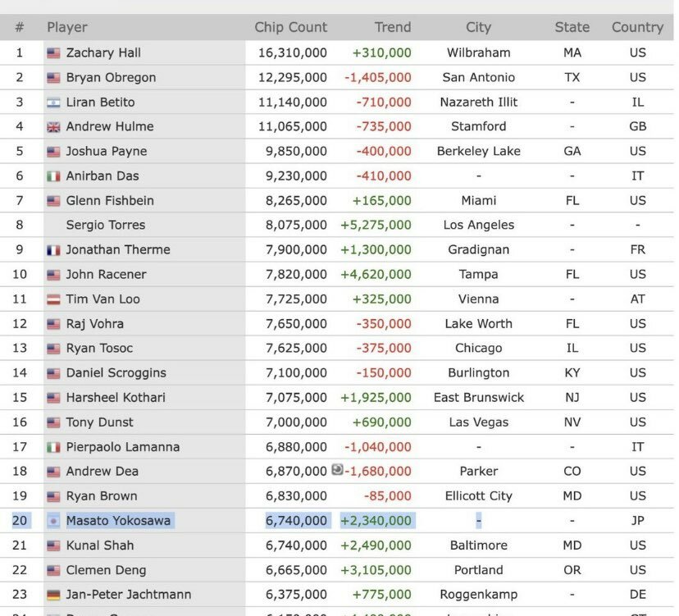The height and width of the screenshot is (616, 679).
Task: Click the Israel flag beside Liran Betito
Action: tap(53, 103)
